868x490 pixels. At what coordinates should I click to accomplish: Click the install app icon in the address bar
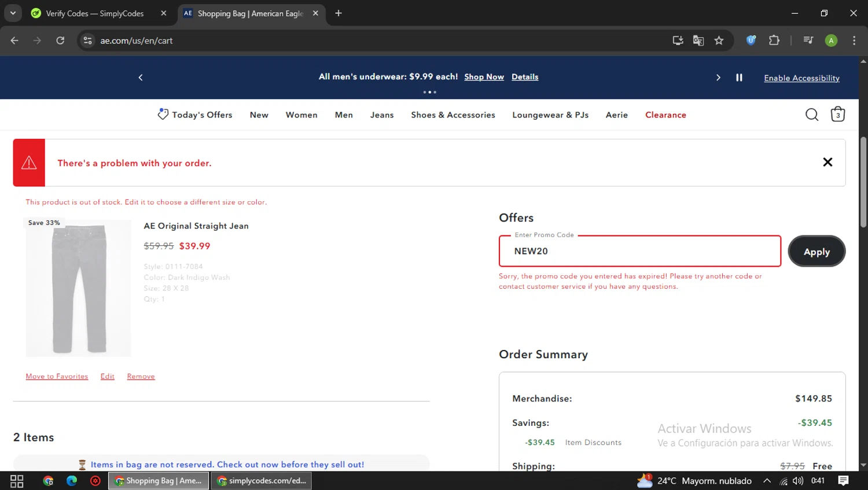point(678,40)
